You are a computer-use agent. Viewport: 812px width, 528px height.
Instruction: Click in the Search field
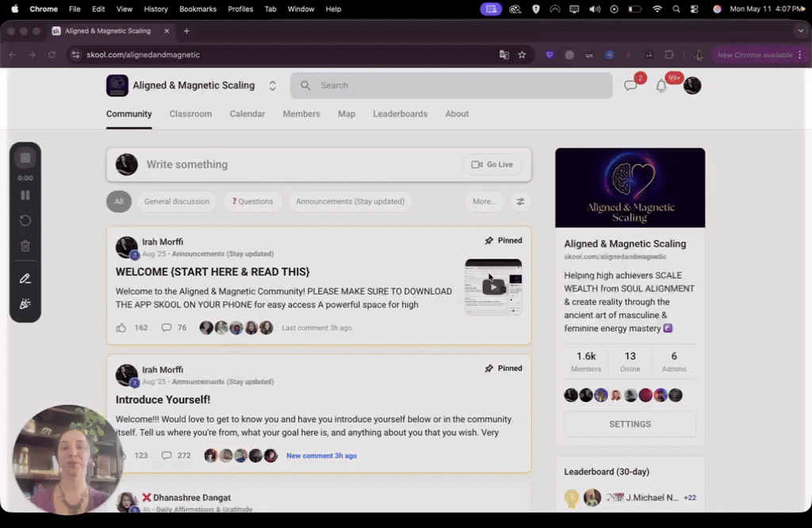point(451,86)
